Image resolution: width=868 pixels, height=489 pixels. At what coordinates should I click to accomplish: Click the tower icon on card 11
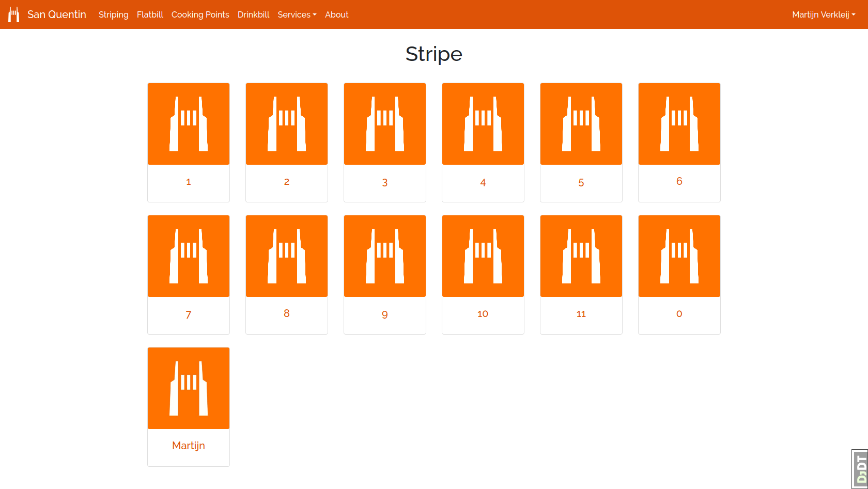click(x=581, y=256)
